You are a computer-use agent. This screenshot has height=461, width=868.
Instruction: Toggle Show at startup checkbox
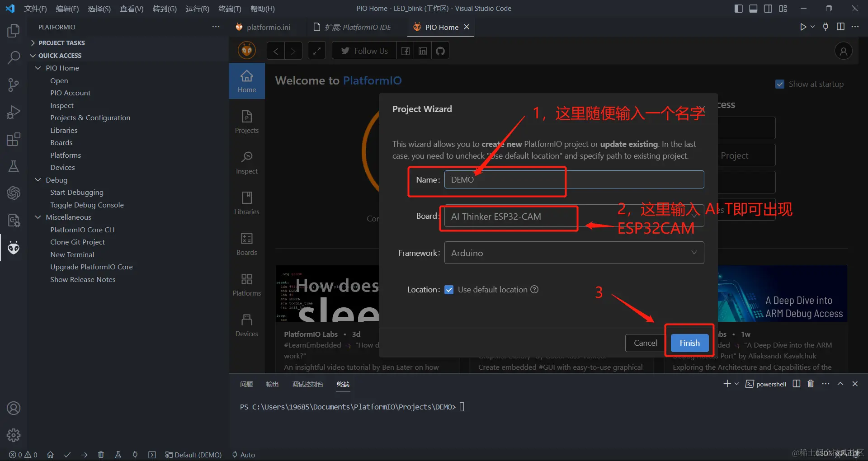click(780, 84)
